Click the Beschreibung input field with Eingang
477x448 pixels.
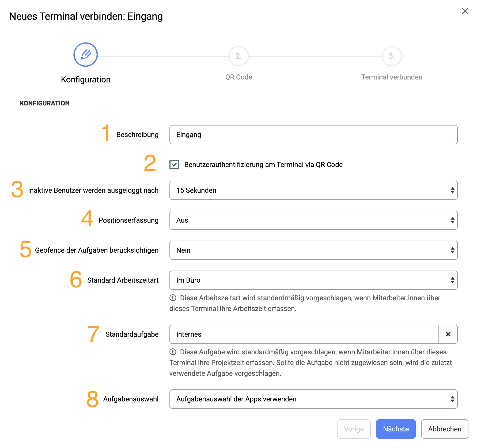pos(313,135)
